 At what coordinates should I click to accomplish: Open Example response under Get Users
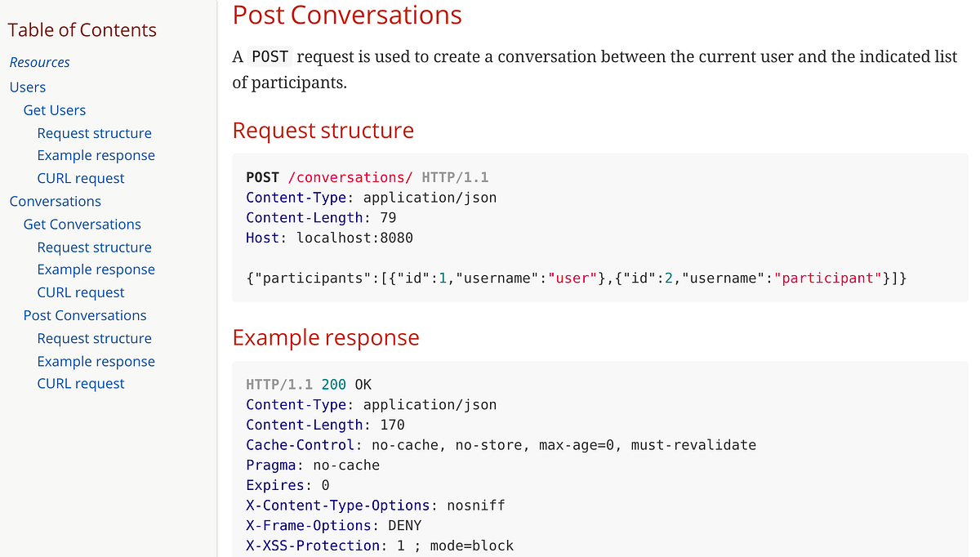click(x=96, y=154)
